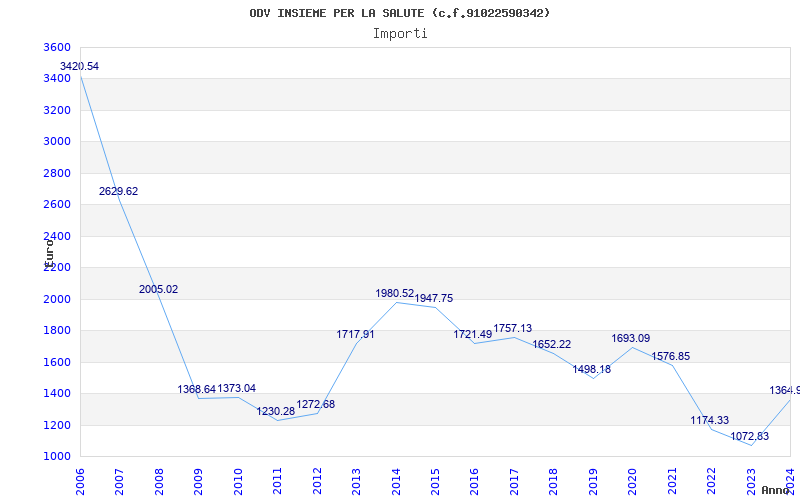Click the y-axis value 1800
This screenshot has width=800, height=500.
(x=55, y=331)
